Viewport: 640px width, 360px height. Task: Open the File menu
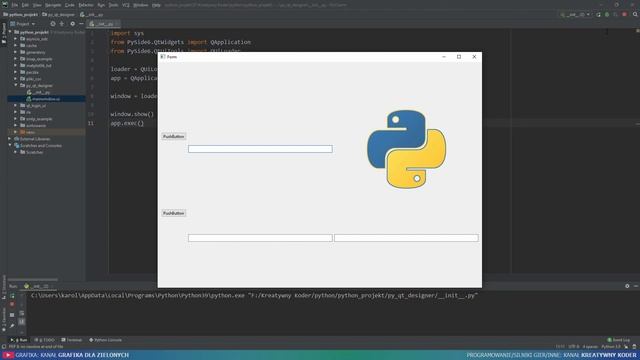click(15, 5)
